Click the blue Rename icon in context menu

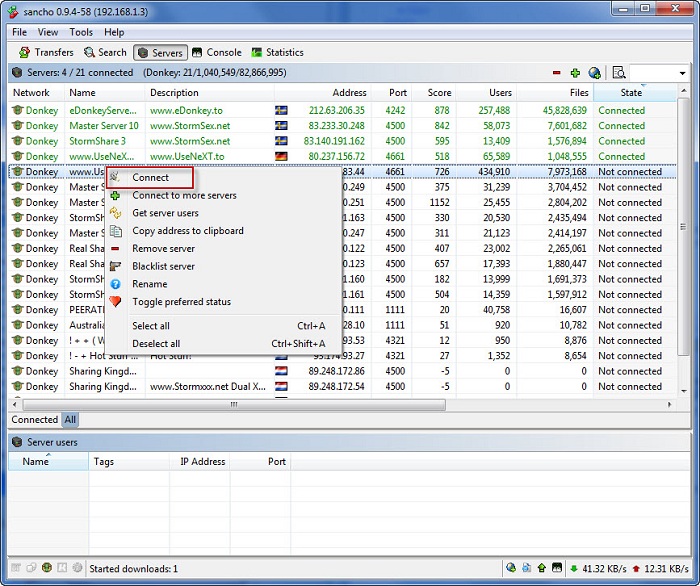(116, 284)
